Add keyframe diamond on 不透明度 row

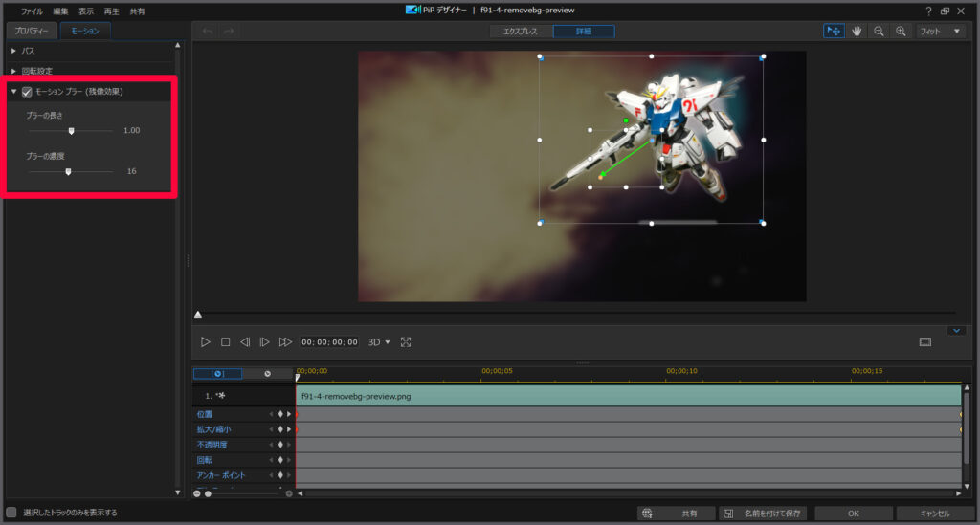pyautogui.click(x=280, y=445)
